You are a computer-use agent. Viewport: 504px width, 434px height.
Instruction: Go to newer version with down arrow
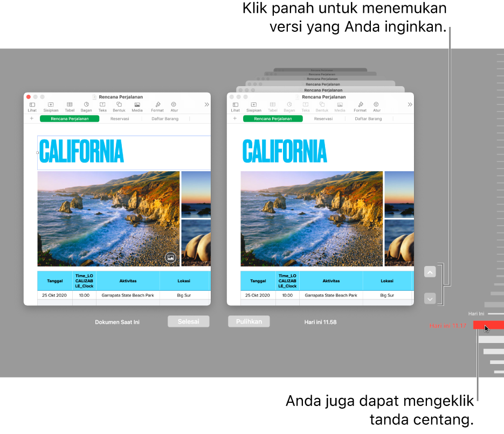[x=430, y=298]
